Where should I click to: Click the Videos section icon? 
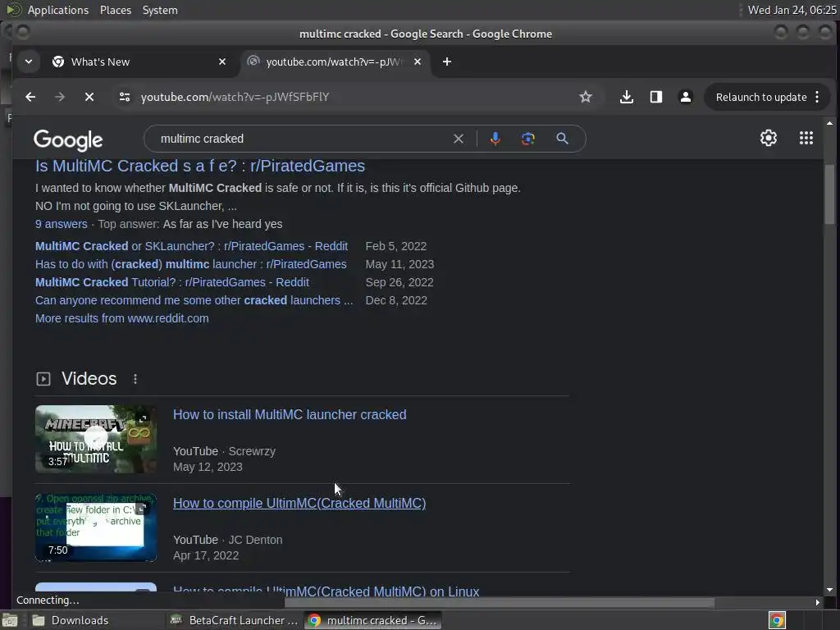(43, 379)
